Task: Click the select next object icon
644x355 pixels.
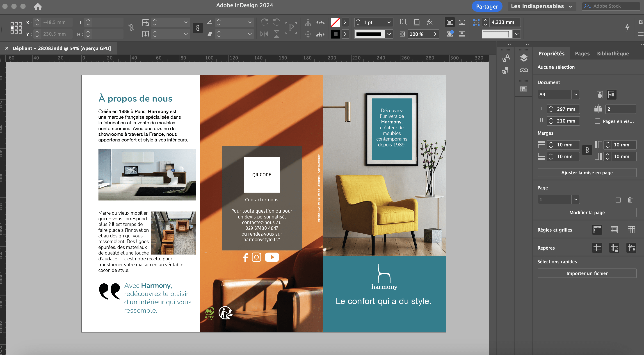Action: tap(320, 34)
